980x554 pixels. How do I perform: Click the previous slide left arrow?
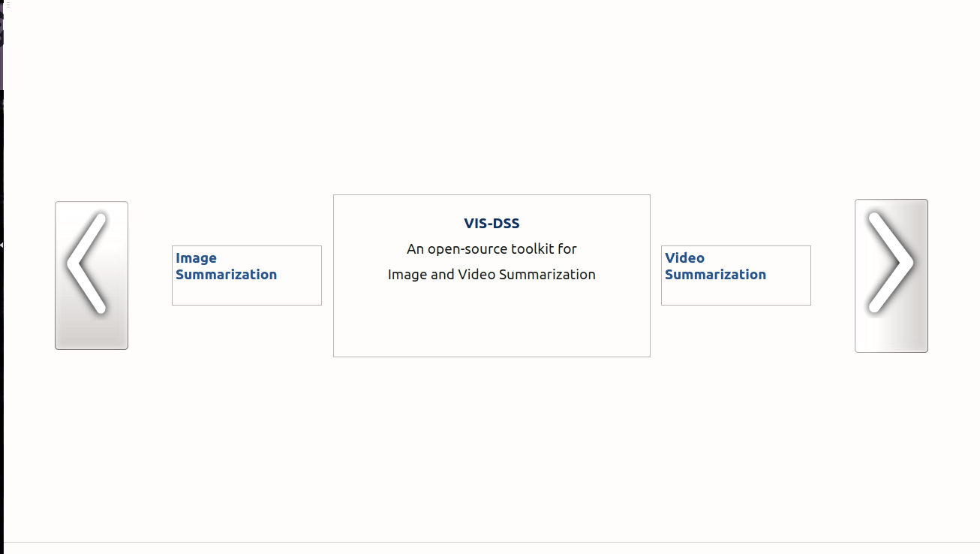(x=91, y=275)
